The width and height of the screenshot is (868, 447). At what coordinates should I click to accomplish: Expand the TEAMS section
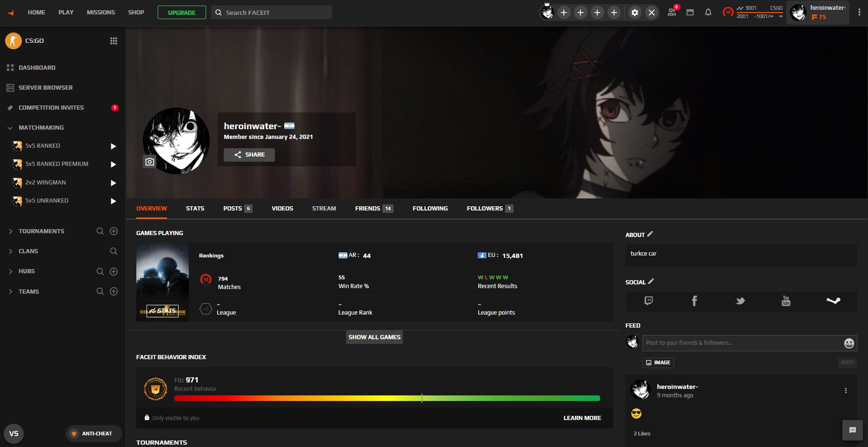click(x=10, y=292)
